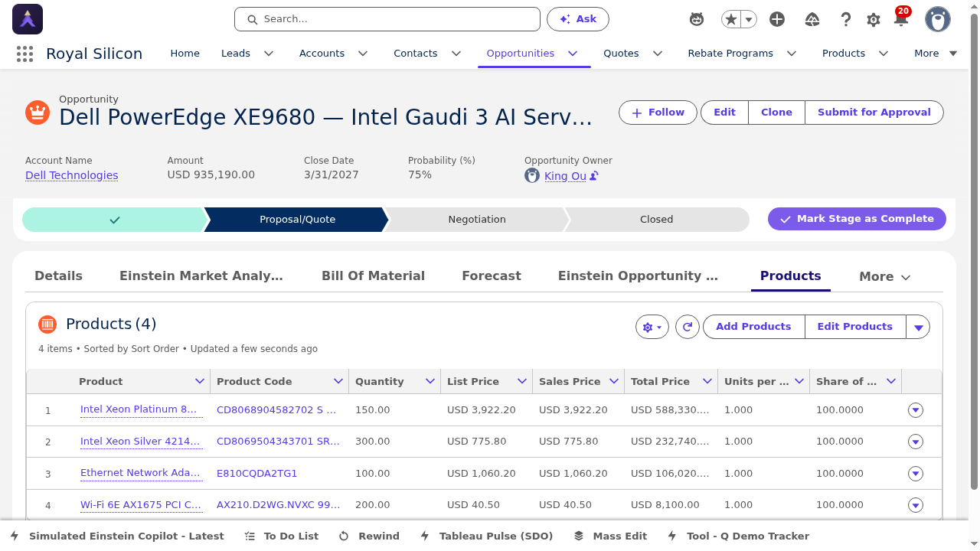Click the Royal Silicon purple logo icon

28,19
